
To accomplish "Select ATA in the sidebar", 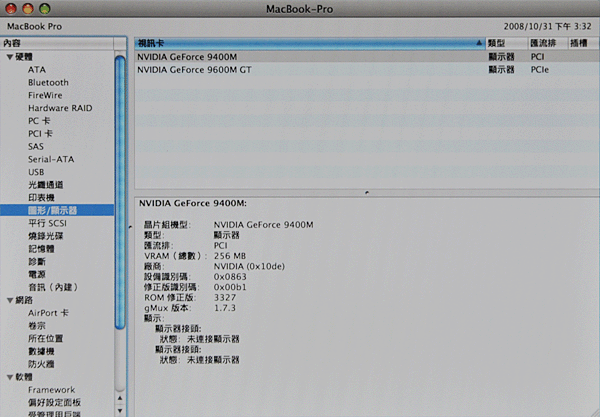I will pos(37,70).
